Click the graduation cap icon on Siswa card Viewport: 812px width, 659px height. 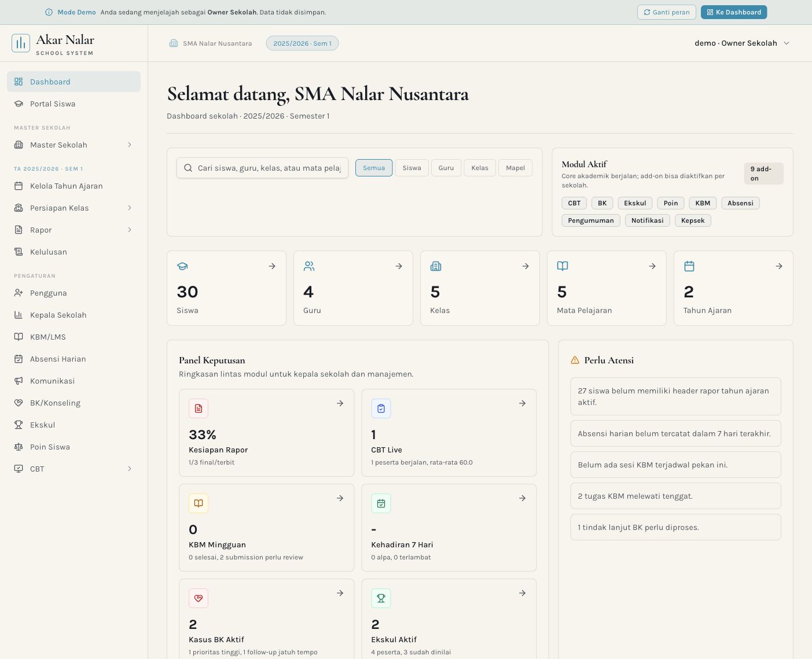coord(182,266)
